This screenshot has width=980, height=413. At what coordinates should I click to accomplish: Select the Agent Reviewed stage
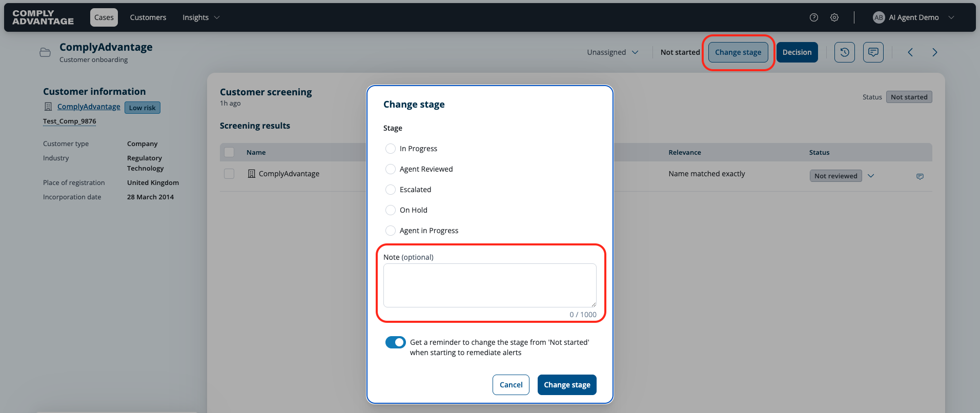pos(391,169)
